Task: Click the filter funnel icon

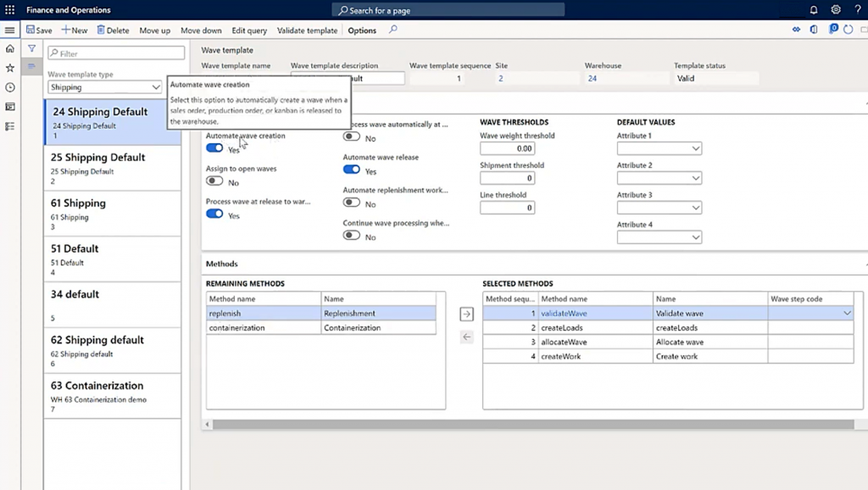Action: click(x=31, y=49)
